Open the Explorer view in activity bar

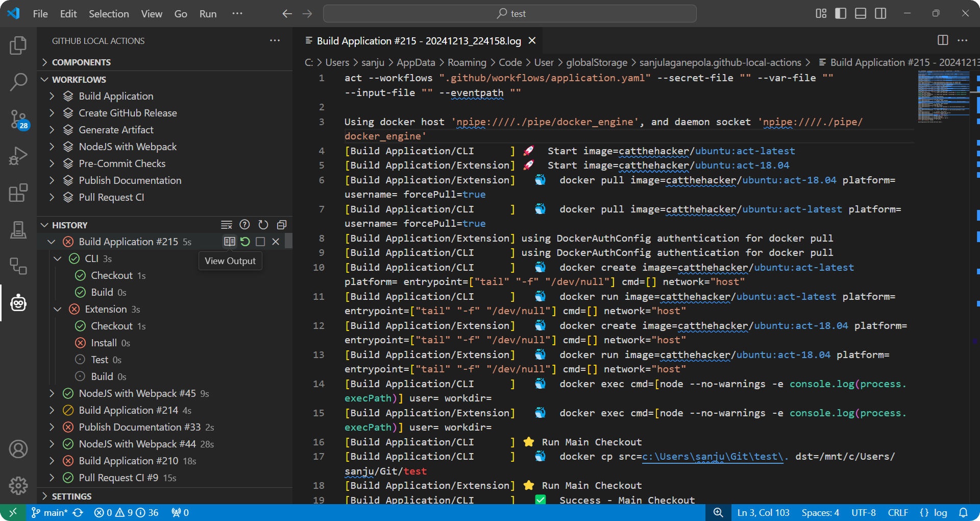click(x=18, y=46)
